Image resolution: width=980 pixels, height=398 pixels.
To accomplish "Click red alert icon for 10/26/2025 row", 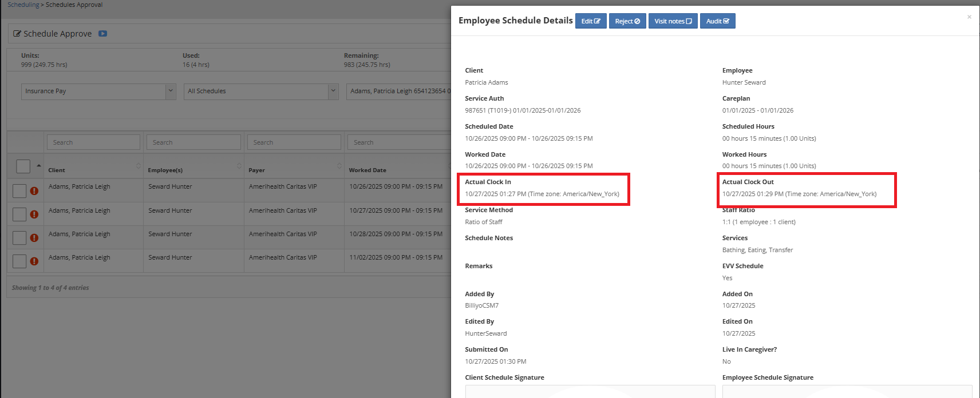I will [34, 191].
